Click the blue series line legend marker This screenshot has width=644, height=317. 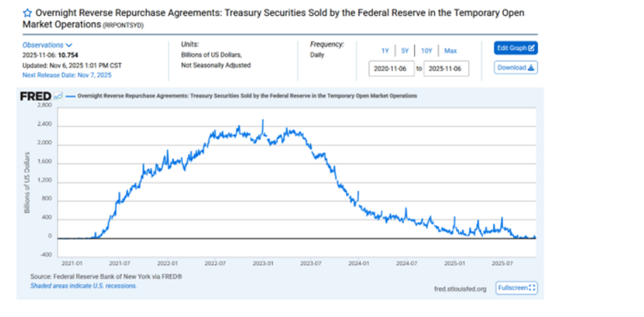pyautogui.click(x=70, y=96)
